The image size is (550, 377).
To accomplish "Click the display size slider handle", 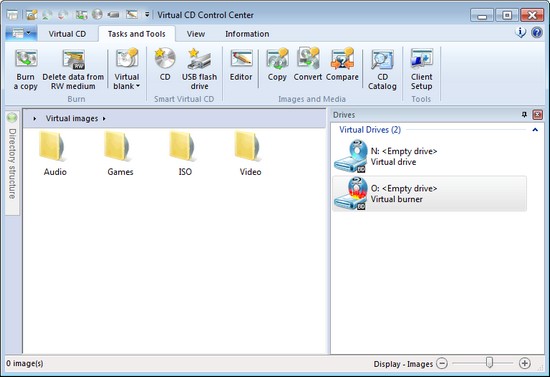I will (x=489, y=363).
